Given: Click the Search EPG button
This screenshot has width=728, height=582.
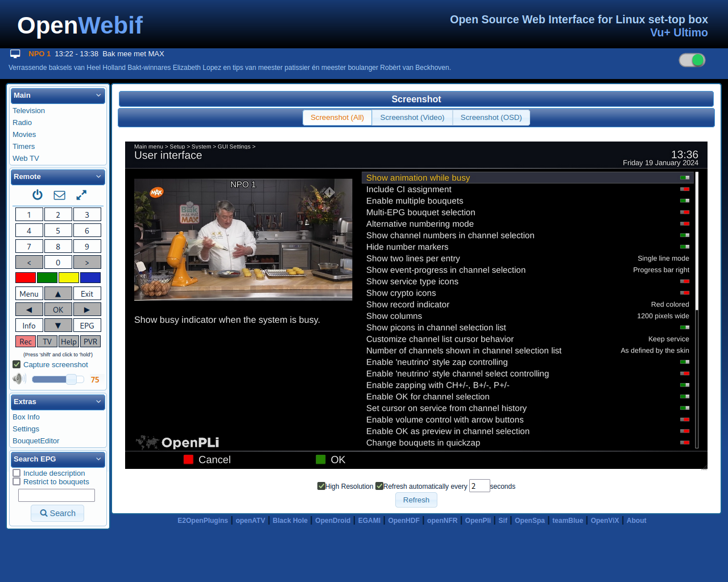Looking at the screenshot, I should tap(57, 513).
